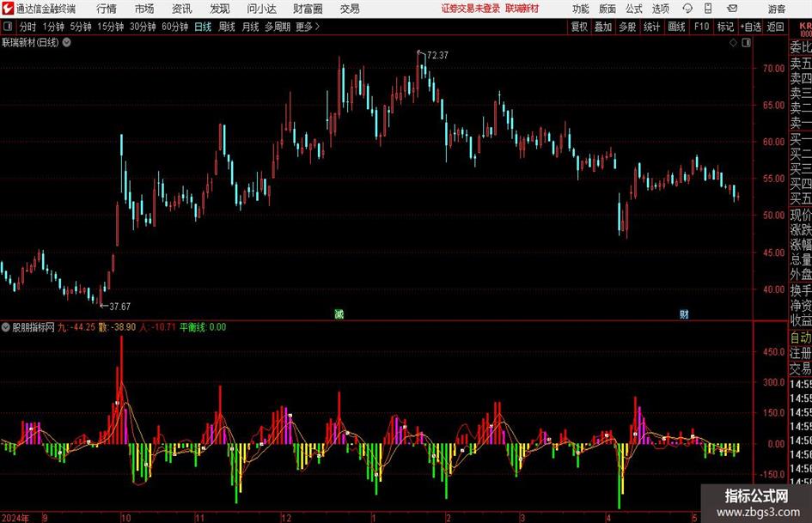Switch to the 30分钟 period

pos(143,27)
